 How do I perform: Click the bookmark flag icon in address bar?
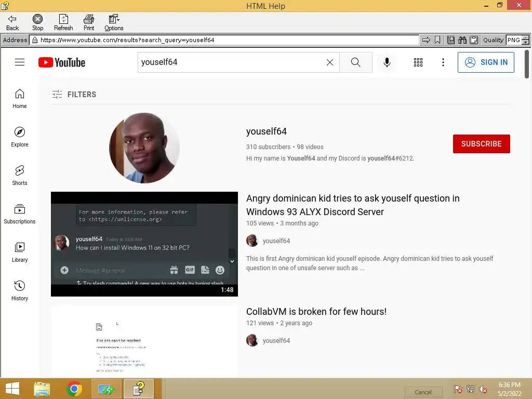point(437,40)
